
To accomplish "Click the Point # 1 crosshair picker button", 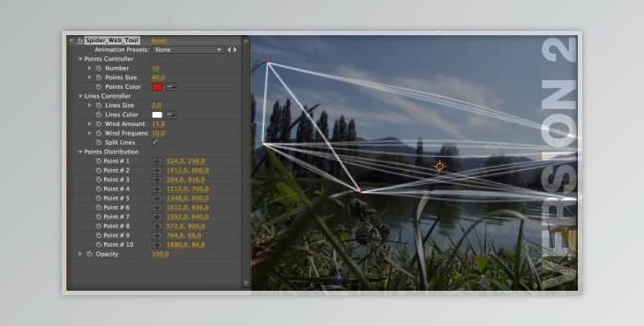I will pyautogui.click(x=157, y=161).
